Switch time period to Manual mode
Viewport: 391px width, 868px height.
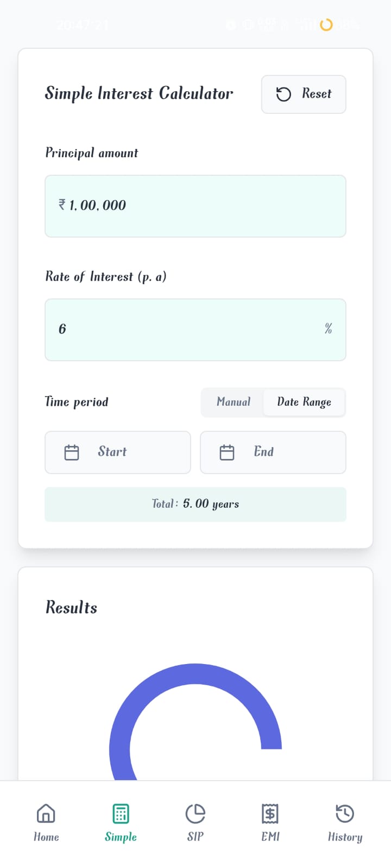point(234,402)
